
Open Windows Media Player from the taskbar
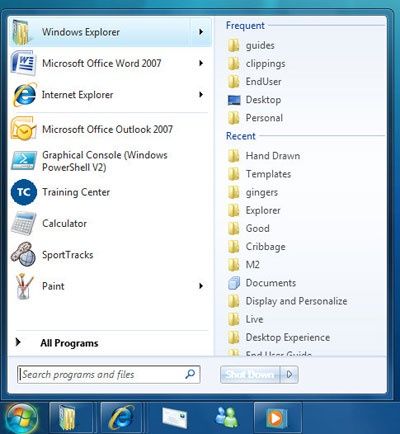click(277, 418)
